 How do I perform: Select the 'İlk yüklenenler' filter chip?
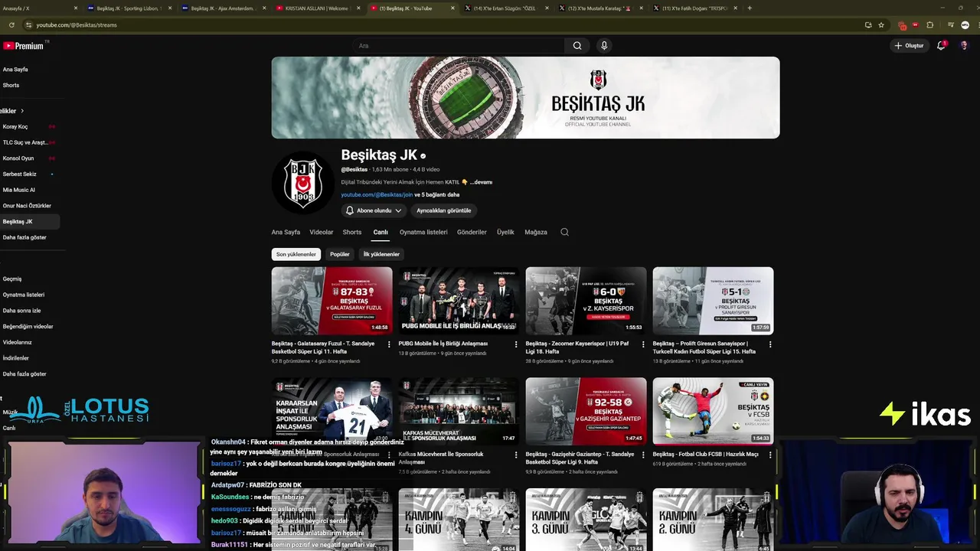(x=381, y=254)
